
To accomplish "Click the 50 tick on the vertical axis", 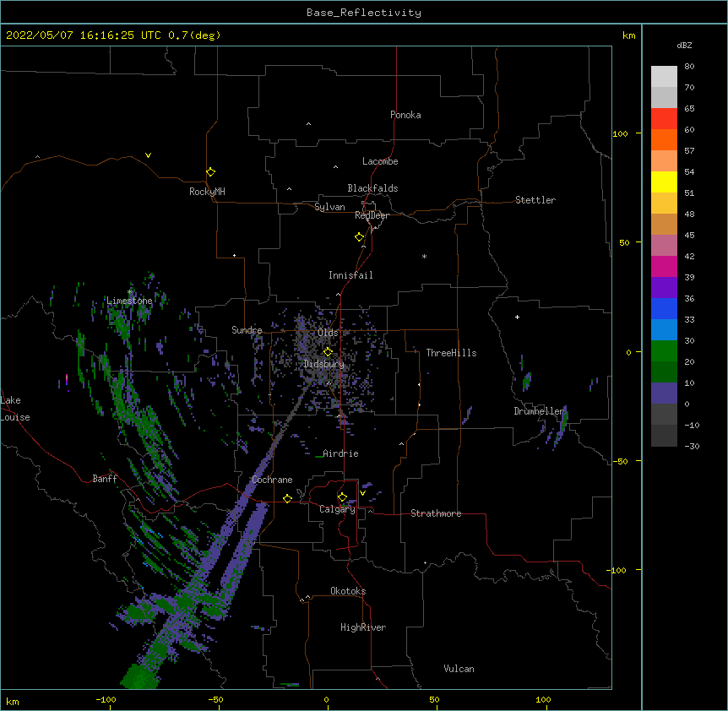I will click(x=624, y=242).
